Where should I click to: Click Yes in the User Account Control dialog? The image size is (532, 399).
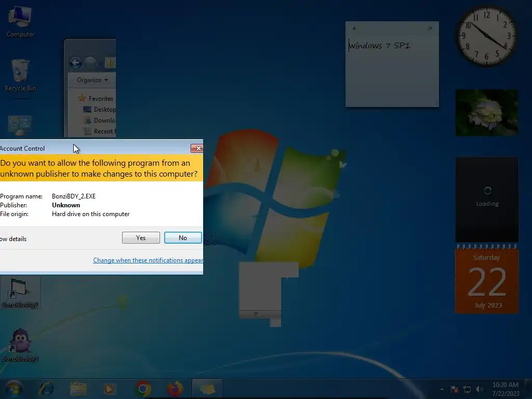pos(141,238)
